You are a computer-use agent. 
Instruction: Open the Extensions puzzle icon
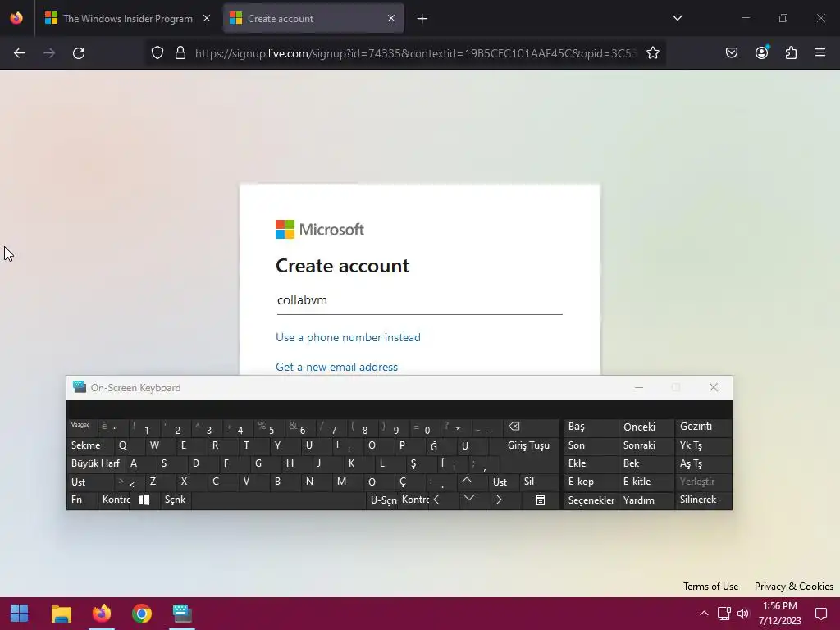[x=792, y=52]
